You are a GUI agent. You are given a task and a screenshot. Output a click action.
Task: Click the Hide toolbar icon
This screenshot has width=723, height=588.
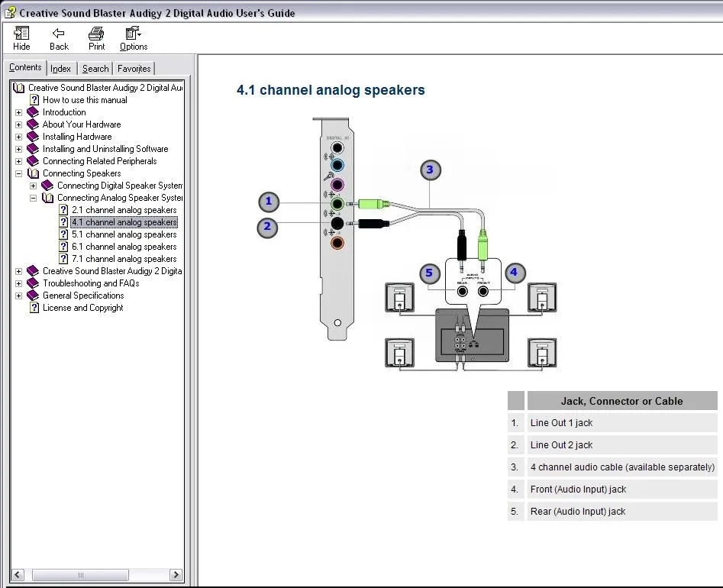21,34
